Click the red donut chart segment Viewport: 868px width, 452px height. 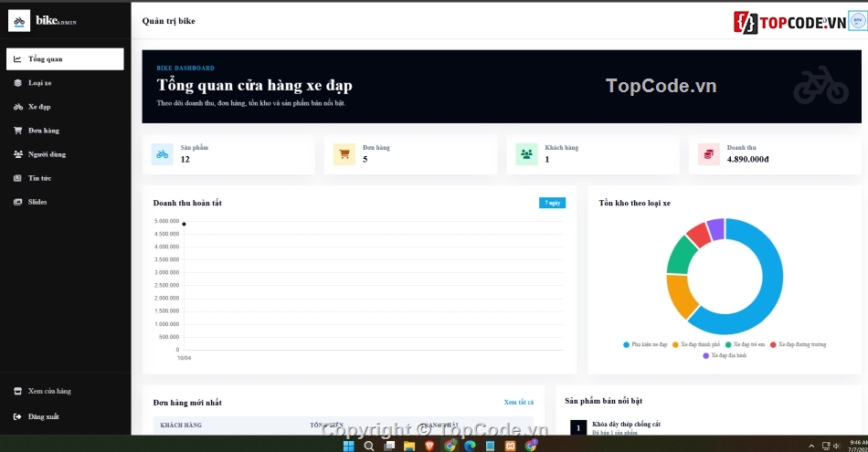point(699,234)
